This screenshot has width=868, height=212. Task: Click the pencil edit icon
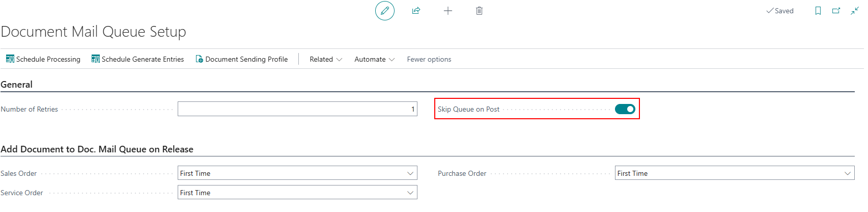[385, 11]
